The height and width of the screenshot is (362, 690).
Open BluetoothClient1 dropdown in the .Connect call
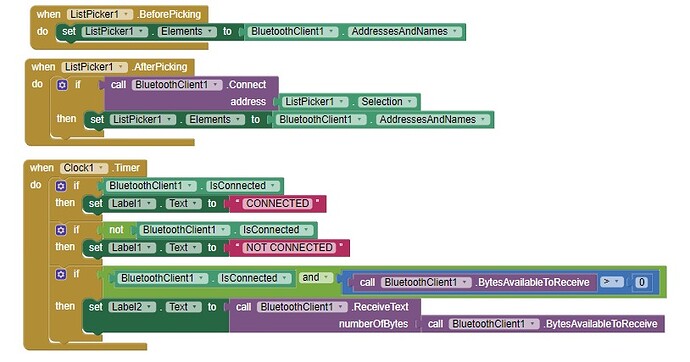(x=177, y=85)
